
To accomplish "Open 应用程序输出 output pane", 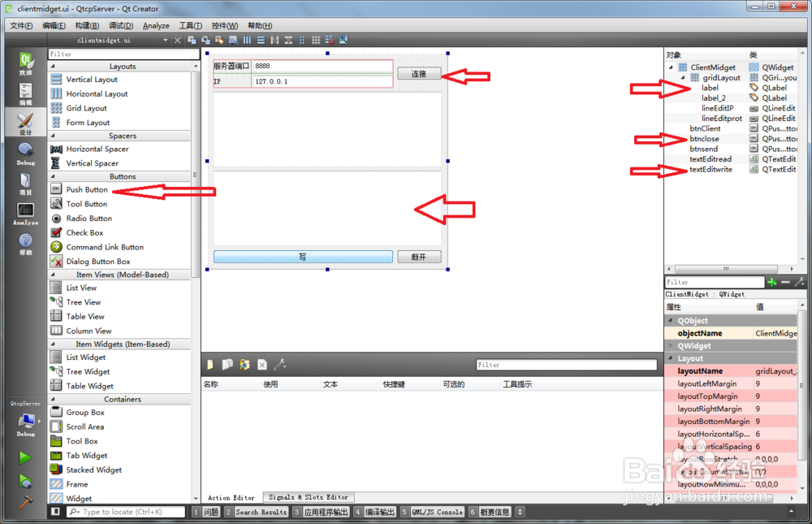I will click(x=321, y=512).
